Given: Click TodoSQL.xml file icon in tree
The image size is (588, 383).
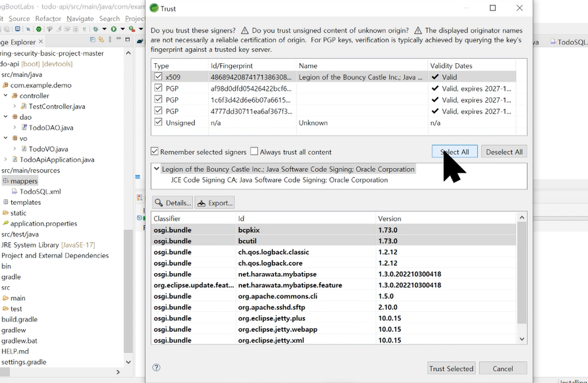Looking at the screenshot, I should (x=14, y=191).
